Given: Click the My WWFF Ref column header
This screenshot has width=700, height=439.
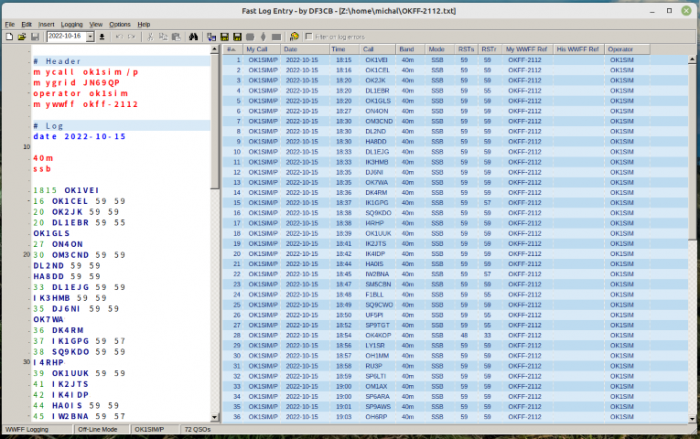Looking at the screenshot, I should coord(527,49).
